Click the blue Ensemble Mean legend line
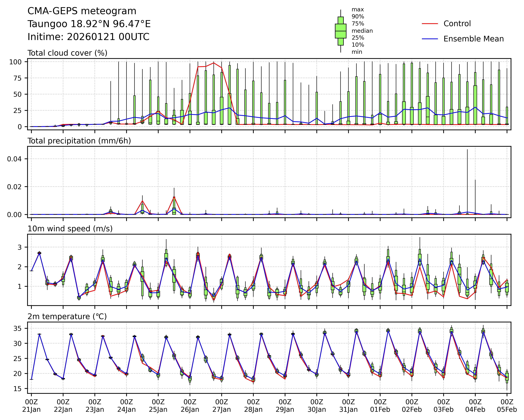Screen dimensions: 524x420 430,39
